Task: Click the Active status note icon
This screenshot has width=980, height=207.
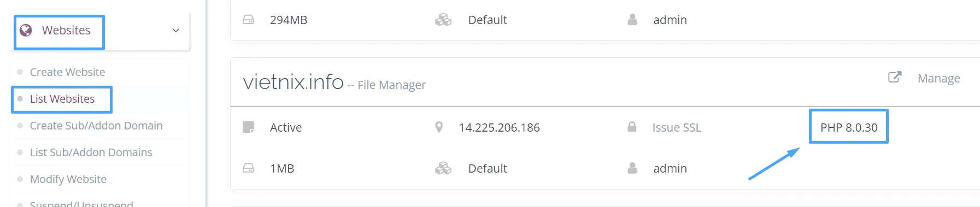Action: [x=249, y=127]
